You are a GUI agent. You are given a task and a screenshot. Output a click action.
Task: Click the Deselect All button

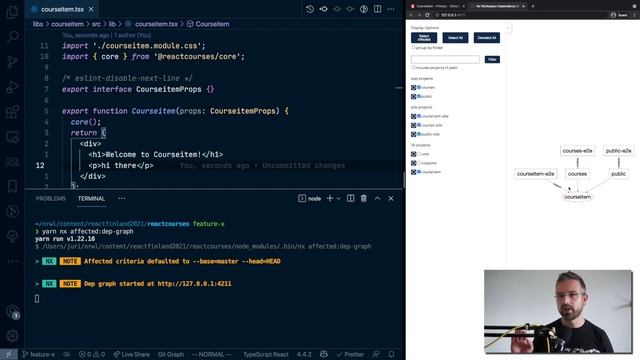(487, 38)
